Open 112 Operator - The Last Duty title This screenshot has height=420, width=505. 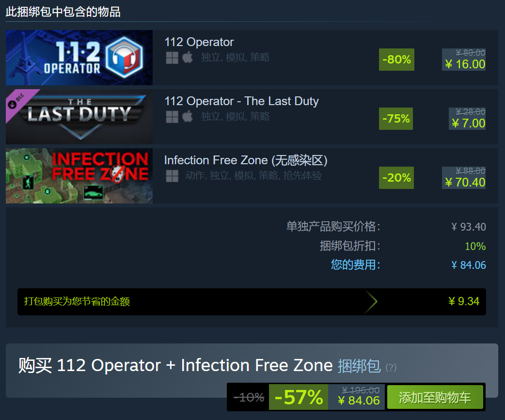point(241,101)
